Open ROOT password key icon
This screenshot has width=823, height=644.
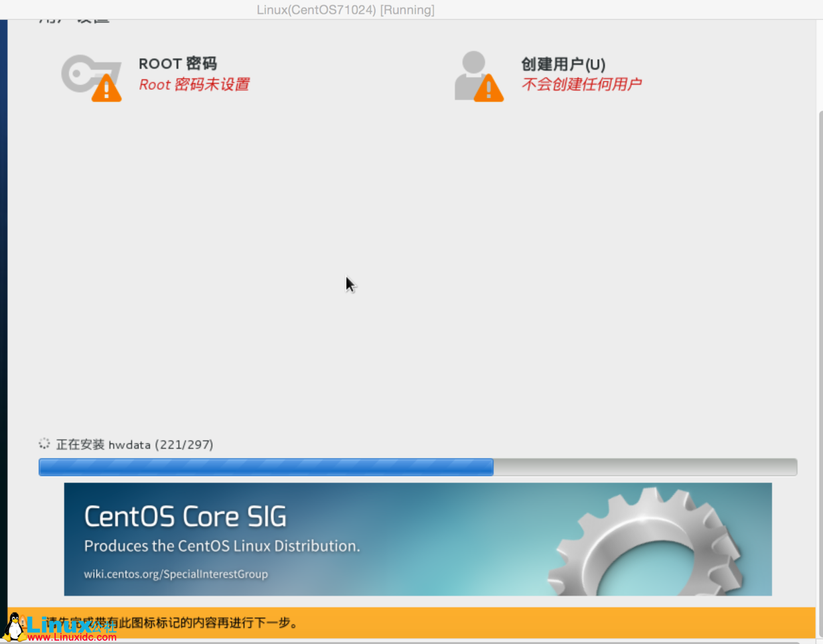tap(92, 78)
